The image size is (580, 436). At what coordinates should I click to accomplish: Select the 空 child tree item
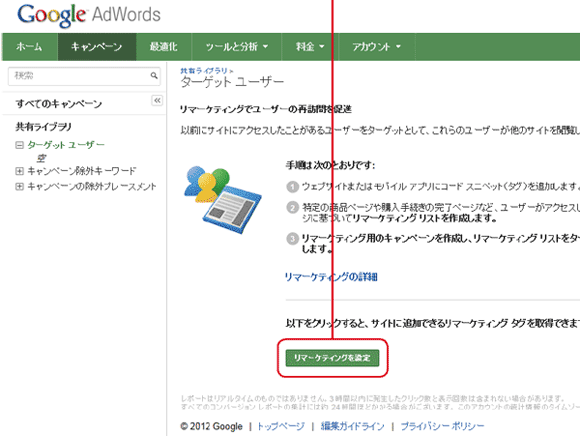41,158
